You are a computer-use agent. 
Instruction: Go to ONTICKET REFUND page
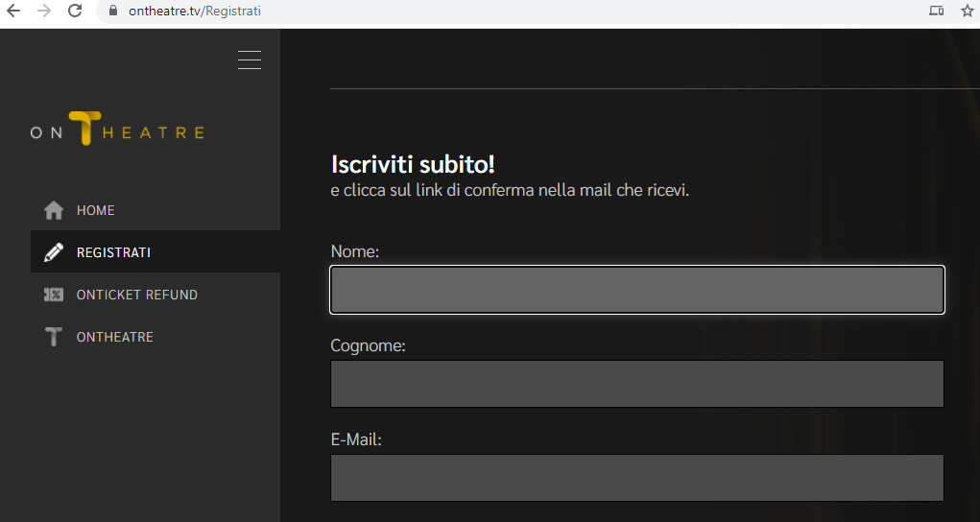point(137,296)
